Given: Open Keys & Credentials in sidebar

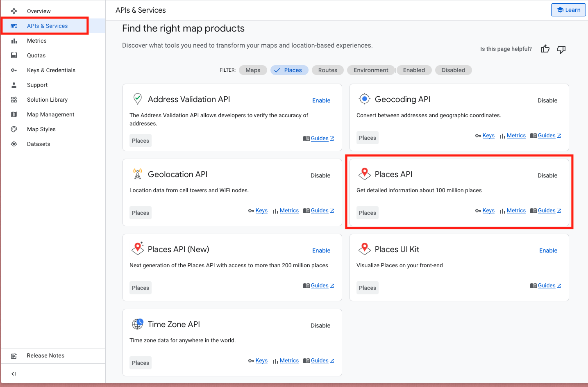Looking at the screenshot, I should pyautogui.click(x=51, y=70).
